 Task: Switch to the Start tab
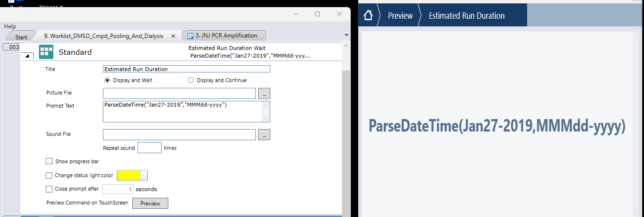21,37
